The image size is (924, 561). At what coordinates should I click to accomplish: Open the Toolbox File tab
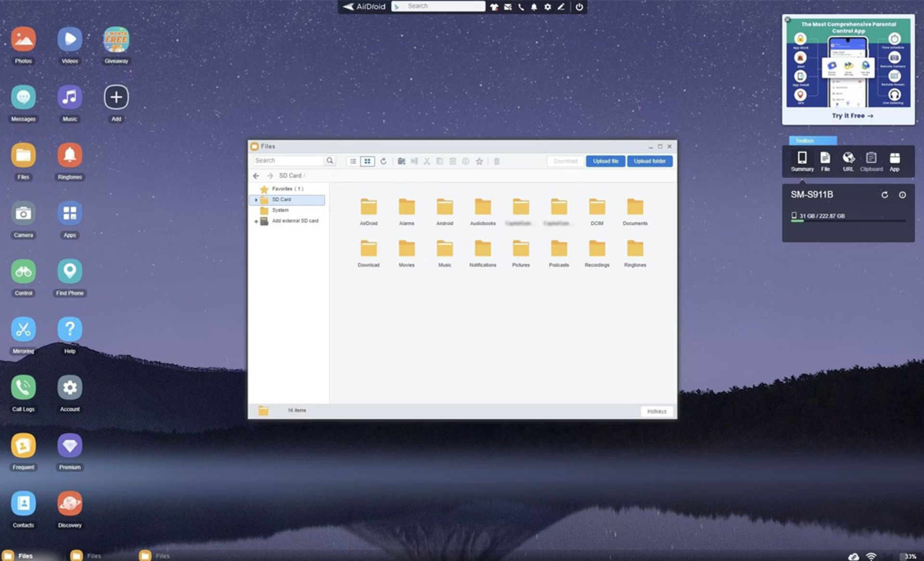(x=825, y=162)
